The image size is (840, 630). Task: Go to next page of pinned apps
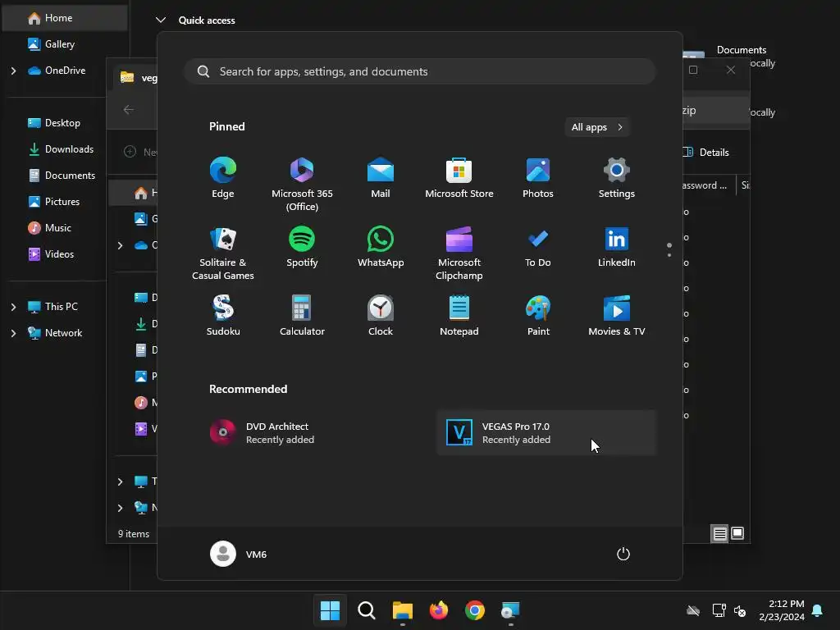click(x=669, y=254)
